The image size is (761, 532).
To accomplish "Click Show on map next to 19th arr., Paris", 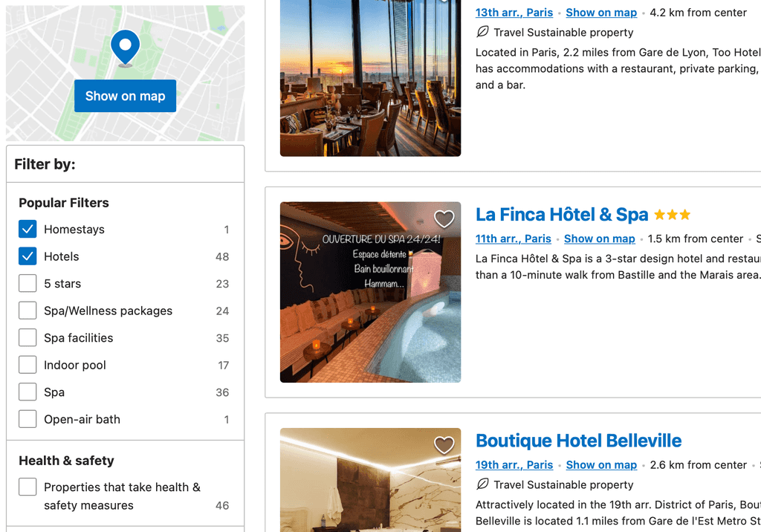I will [x=601, y=464].
